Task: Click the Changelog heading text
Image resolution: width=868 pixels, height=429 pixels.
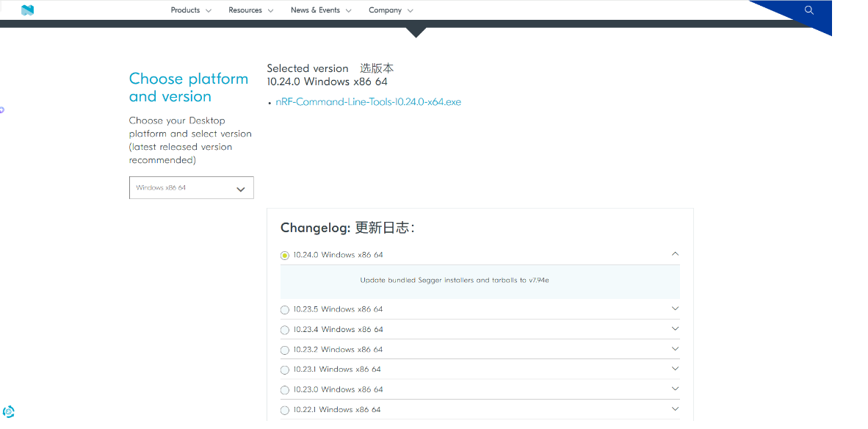Action: point(347,228)
